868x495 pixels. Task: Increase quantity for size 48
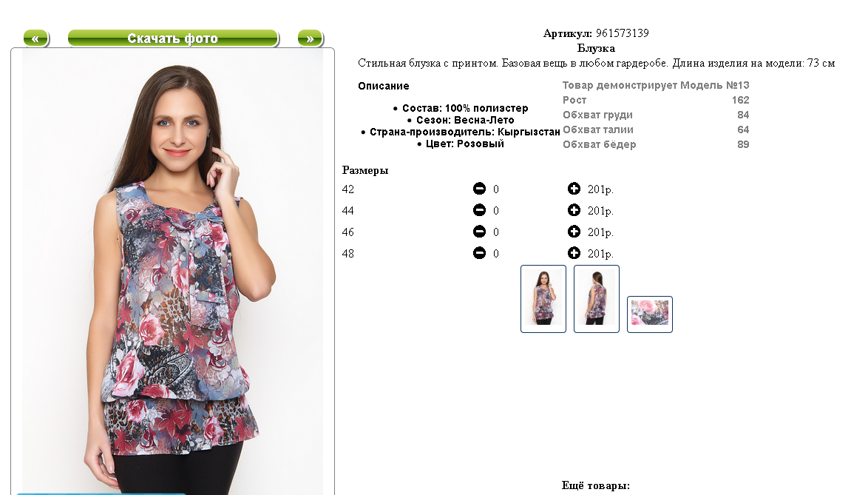click(x=574, y=253)
